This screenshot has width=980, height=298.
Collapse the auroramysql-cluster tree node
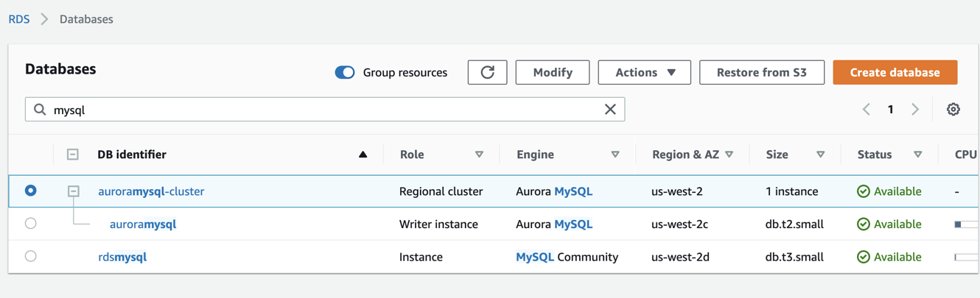73,191
